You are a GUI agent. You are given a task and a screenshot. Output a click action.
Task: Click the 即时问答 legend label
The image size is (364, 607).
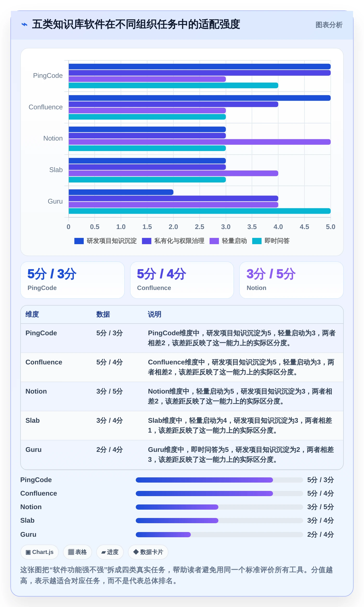point(277,241)
